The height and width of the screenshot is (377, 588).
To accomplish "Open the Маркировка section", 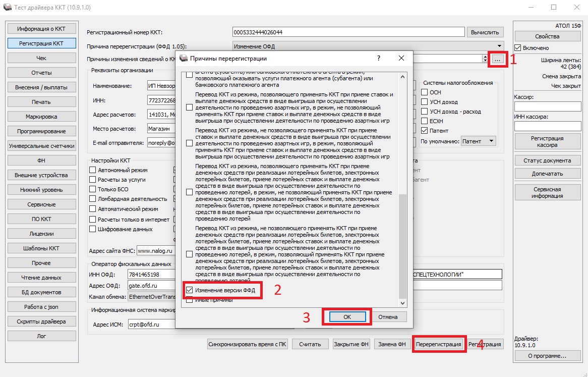I will [41, 117].
